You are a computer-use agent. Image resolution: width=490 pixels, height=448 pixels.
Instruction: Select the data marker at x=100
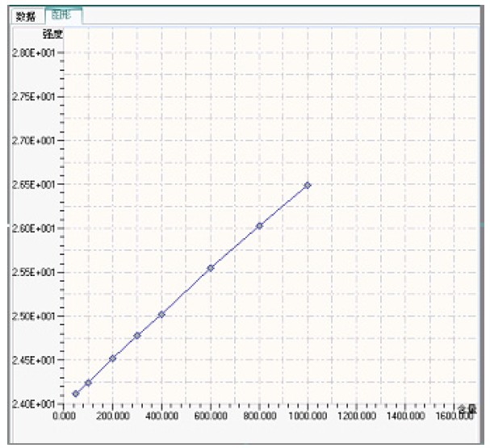pos(88,383)
